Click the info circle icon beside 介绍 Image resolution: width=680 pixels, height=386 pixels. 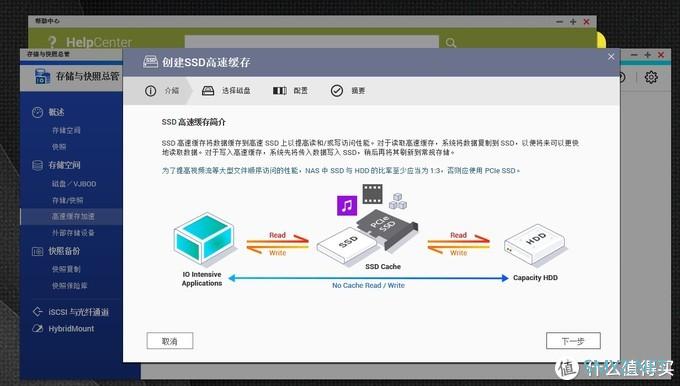tap(150, 91)
